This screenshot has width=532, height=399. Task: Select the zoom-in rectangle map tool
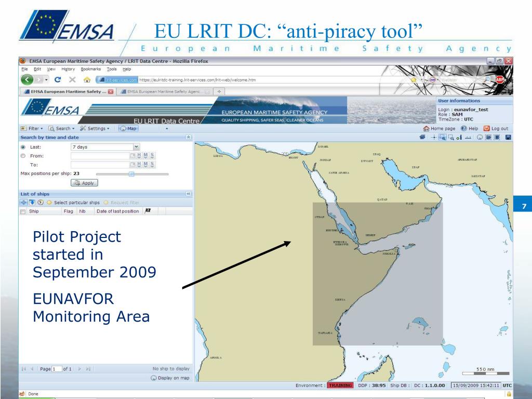pyautogui.click(x=443, y=137)
